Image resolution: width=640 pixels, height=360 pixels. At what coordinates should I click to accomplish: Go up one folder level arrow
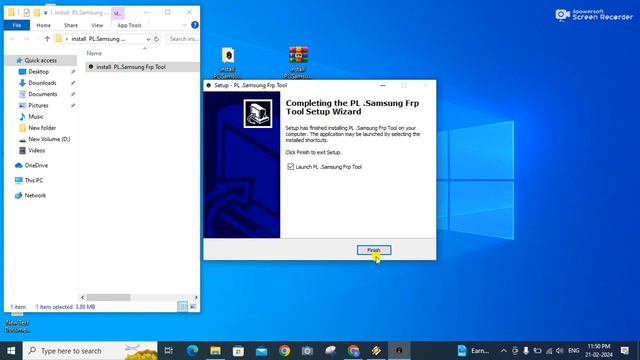[x=47, y=39]
